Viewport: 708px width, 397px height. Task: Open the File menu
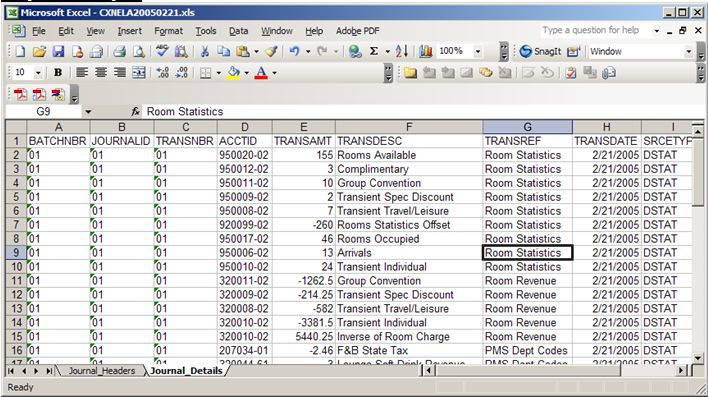pyautogui.click(x=39, y=31)
